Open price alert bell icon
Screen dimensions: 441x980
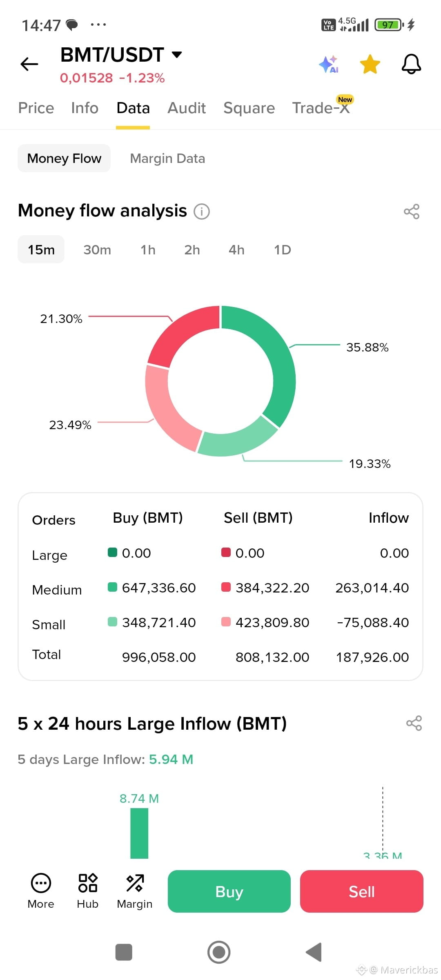point(411,65)
